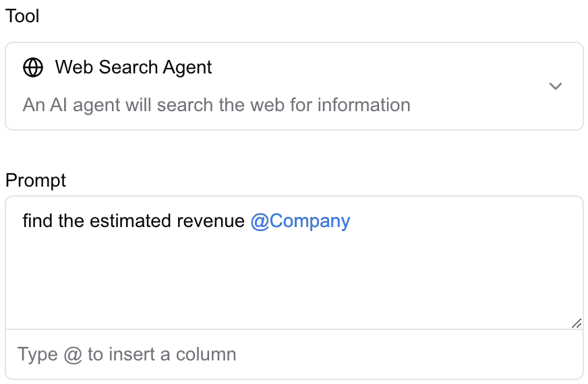Click the "Type @ to insert a column" hint
This screenshot has width=588, height=384.
127,354
